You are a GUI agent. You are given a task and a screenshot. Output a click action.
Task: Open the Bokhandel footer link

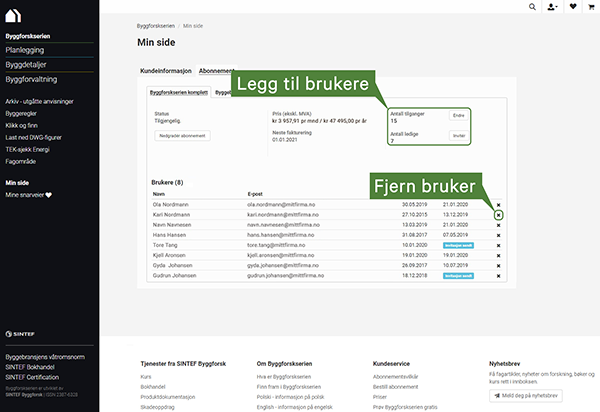tap(153, 387)
